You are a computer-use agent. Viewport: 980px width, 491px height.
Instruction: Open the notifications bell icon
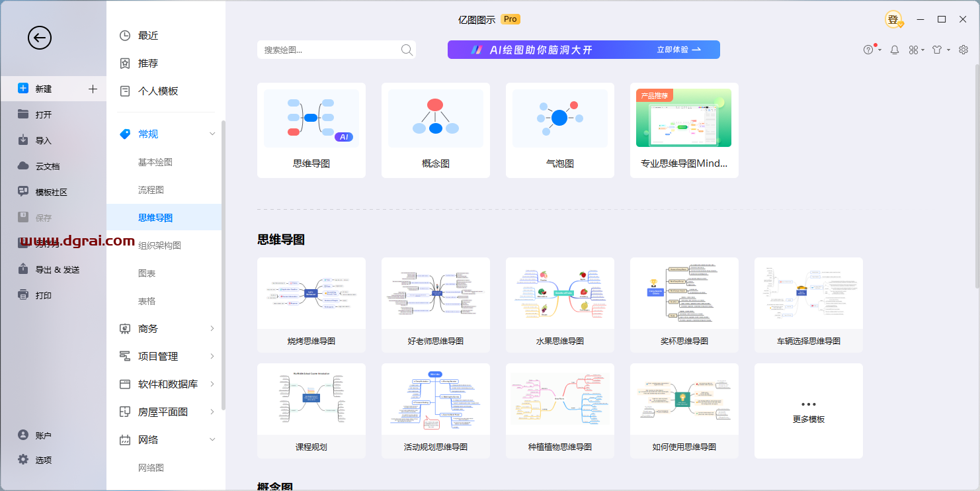pos(895,50)
